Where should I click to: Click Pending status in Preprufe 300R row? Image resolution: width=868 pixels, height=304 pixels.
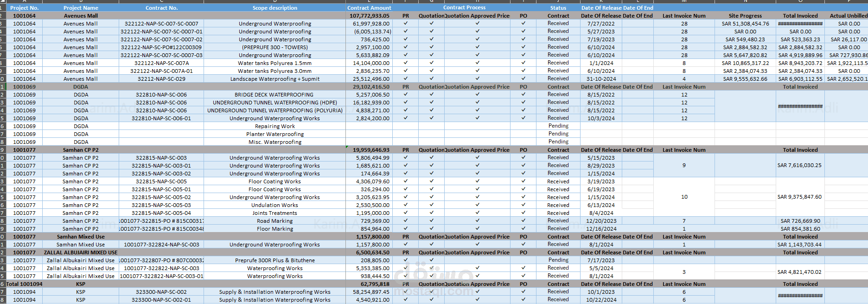tap(558, 260)
